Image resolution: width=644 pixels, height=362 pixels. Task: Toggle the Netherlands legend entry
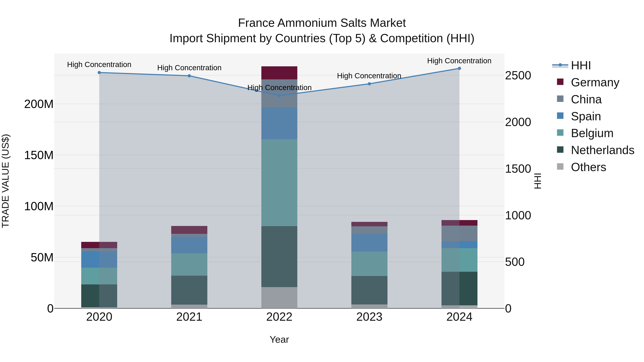(x=596, y=150)
